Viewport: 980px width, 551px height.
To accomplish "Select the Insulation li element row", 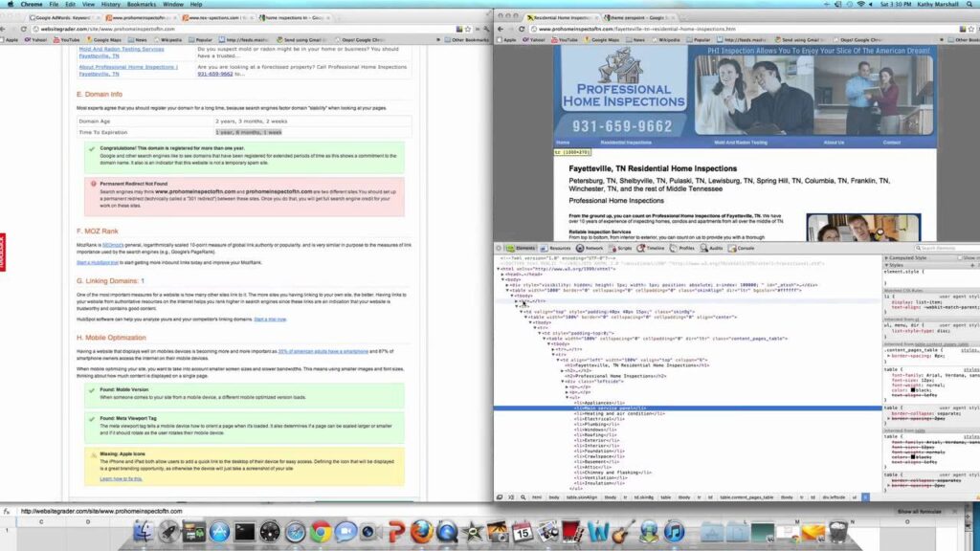I will tap(599, 483).
